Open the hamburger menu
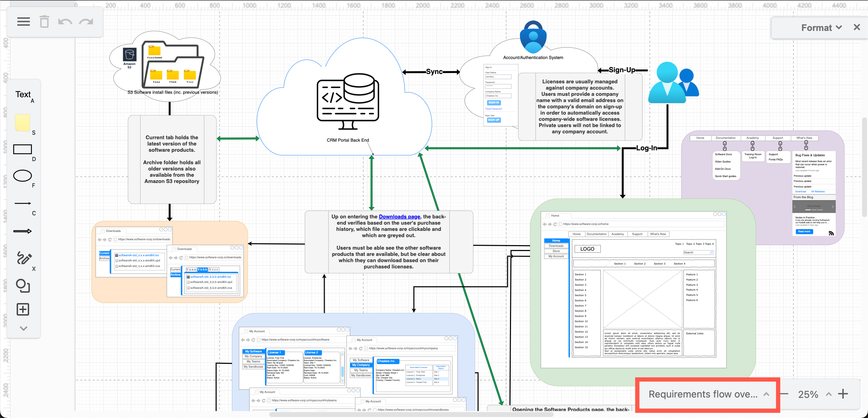 tap(24, 22)
